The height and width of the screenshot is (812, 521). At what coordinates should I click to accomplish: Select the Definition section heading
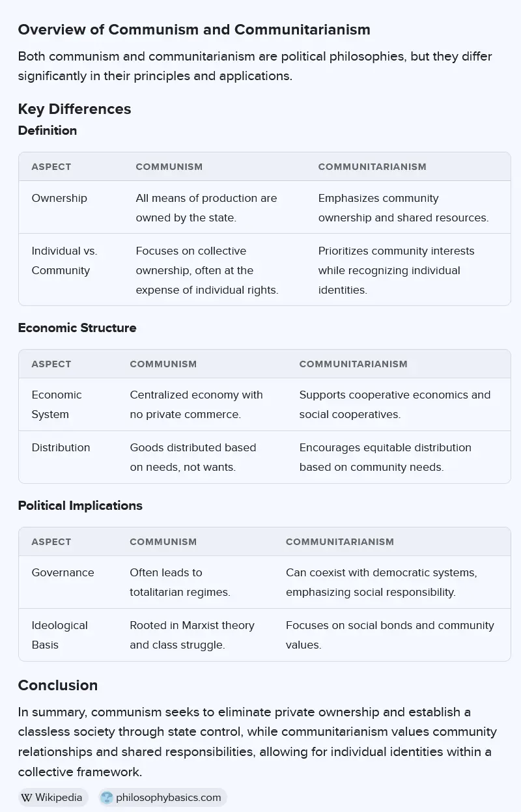48,130
